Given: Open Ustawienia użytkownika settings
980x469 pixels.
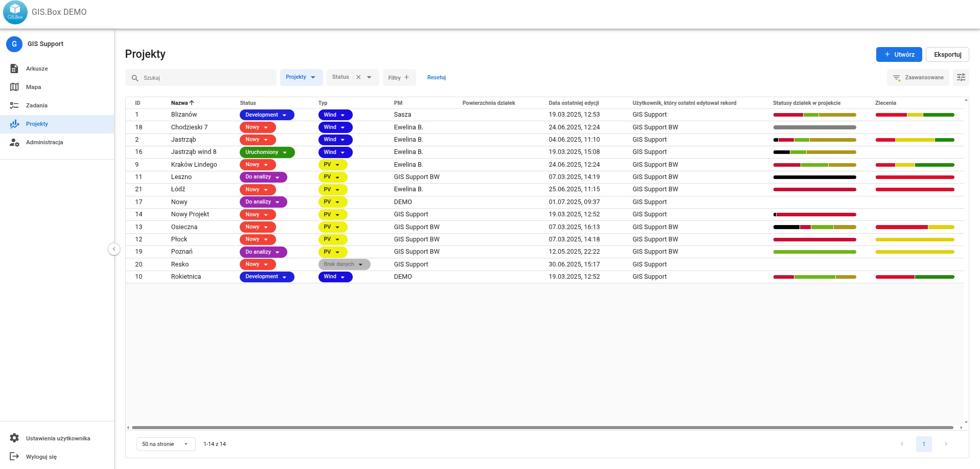Looking at the screenshot, I should [x=58, y=438].
